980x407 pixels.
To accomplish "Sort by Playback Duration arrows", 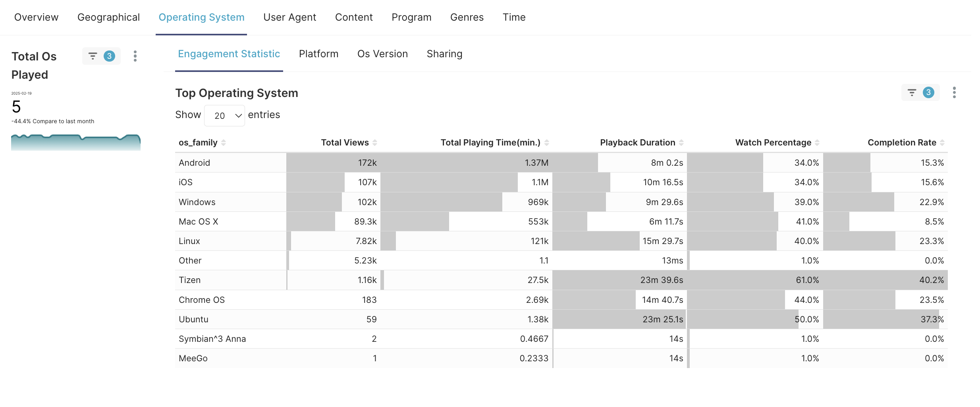I will tap(681, 143).
